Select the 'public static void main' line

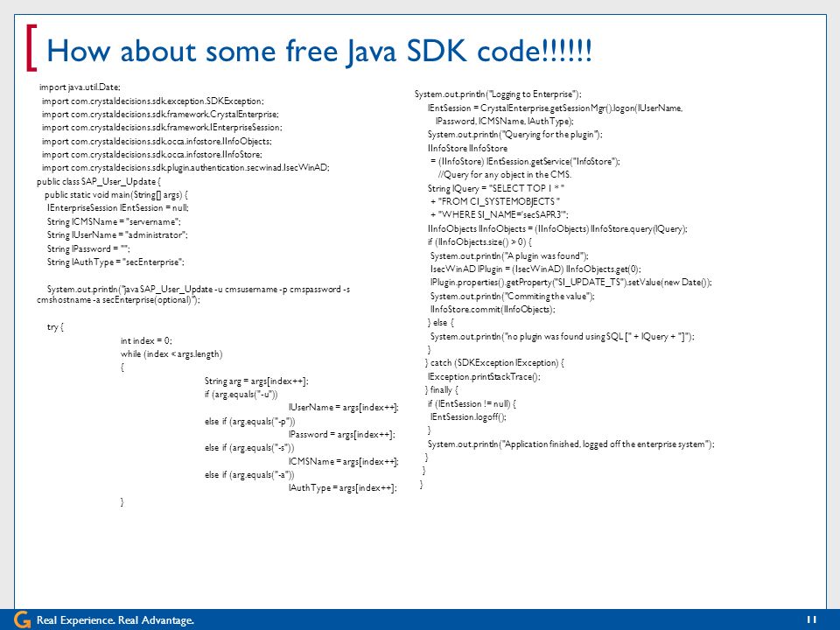point(116,195)
